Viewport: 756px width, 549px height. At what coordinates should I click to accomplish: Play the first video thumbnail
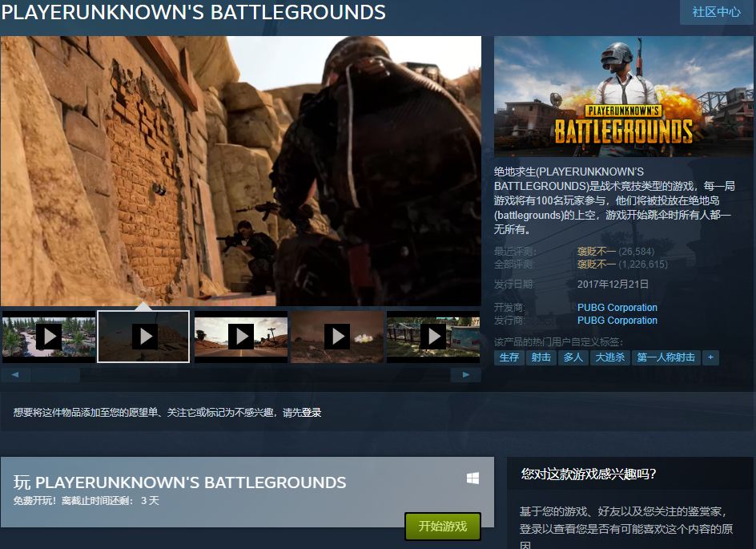tap(48, 337)
